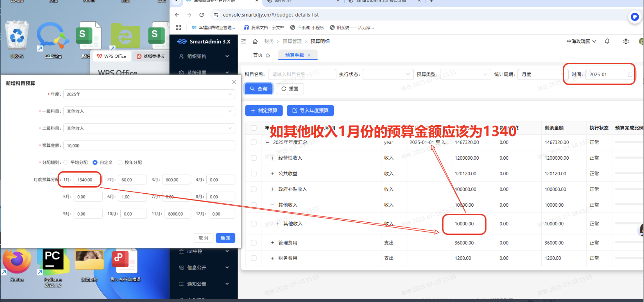Select the 平均分配 radio option
644x302 pixels.
point(66,163)
